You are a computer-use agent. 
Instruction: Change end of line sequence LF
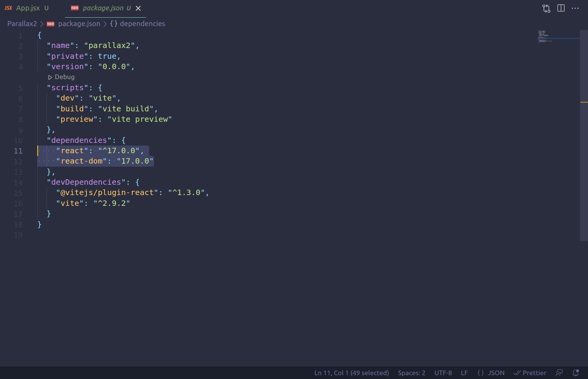(x=464, y=372)
